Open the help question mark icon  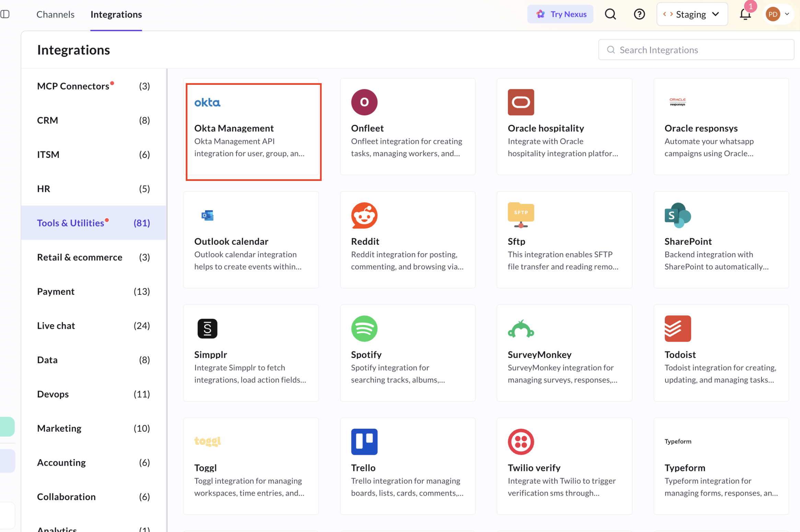pos(639,14)
